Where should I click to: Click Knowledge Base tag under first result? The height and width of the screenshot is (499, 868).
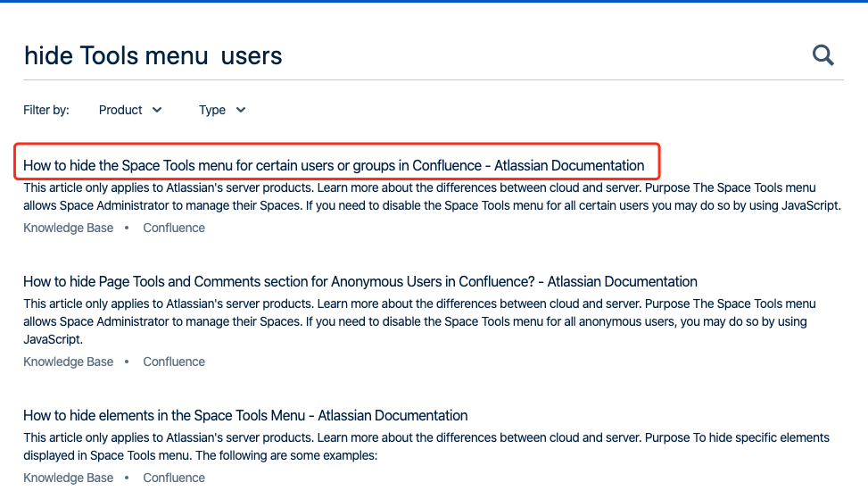tap(69, 228)
